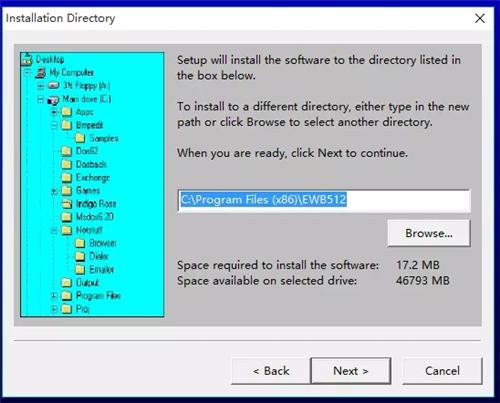
Task: Click the Desktop icon in the tree
Action: (27, 59)
